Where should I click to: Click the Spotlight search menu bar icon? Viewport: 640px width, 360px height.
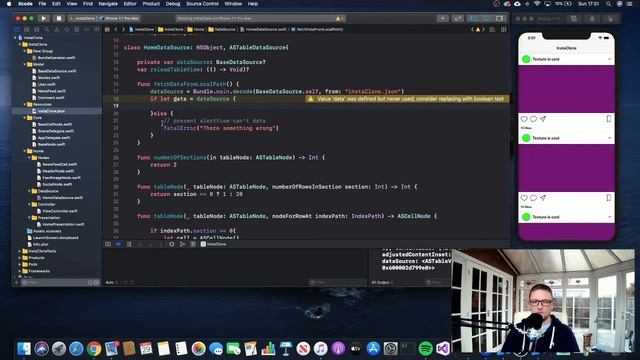(608, 4)
